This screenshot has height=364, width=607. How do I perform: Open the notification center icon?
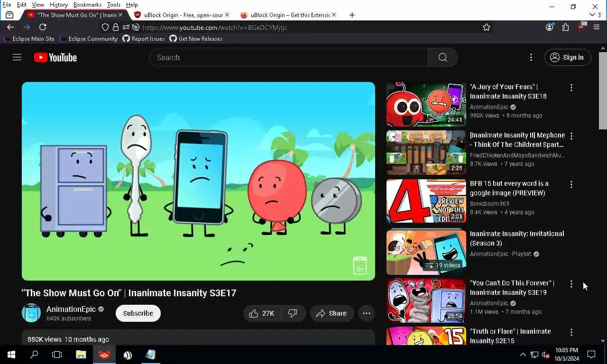[x=591, y=355]
